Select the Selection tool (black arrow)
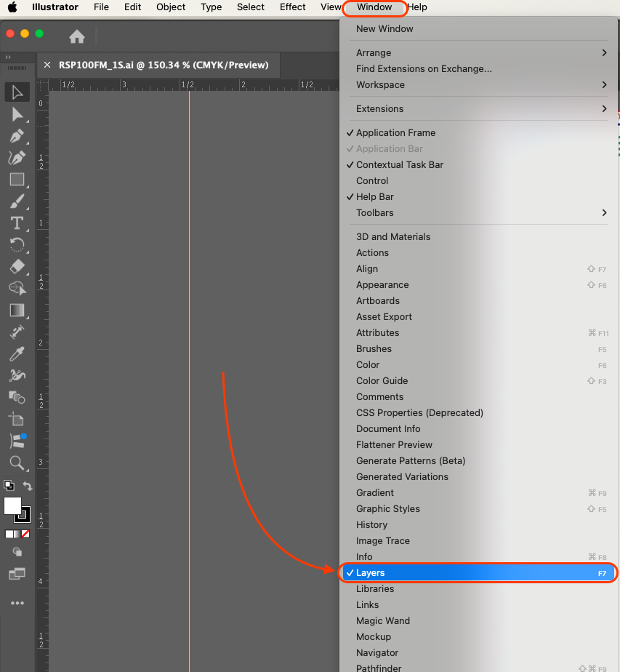The width and height of the screenshot is (620, 672). [x=17, y=92]
